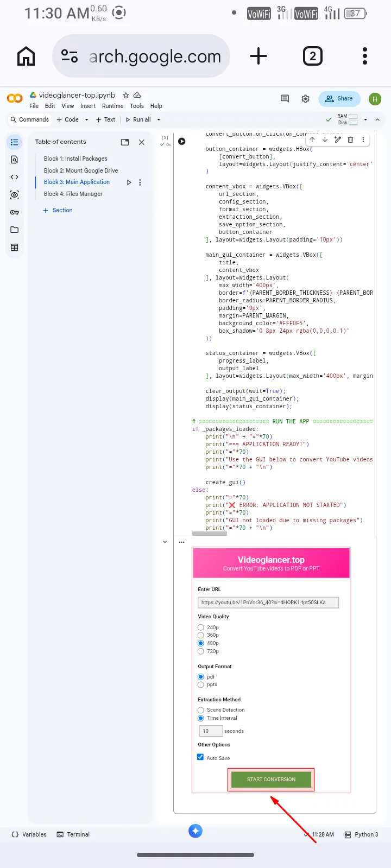Open the tab switcher showing 2 tabs

(x=312, y=56)
